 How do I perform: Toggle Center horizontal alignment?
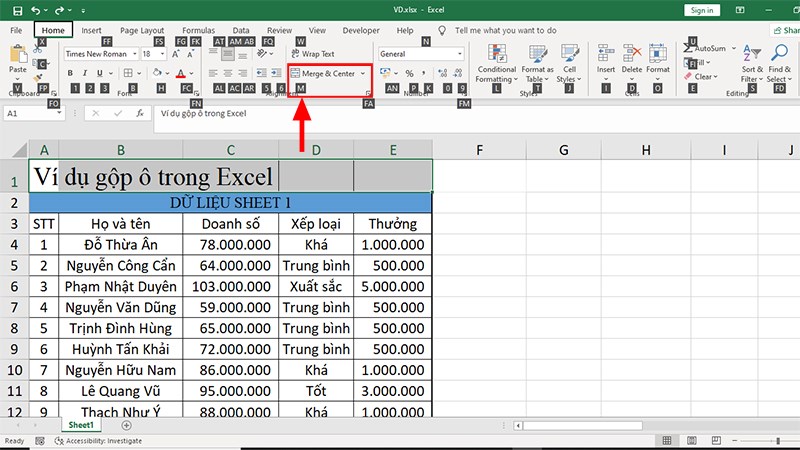click(228, 73)
